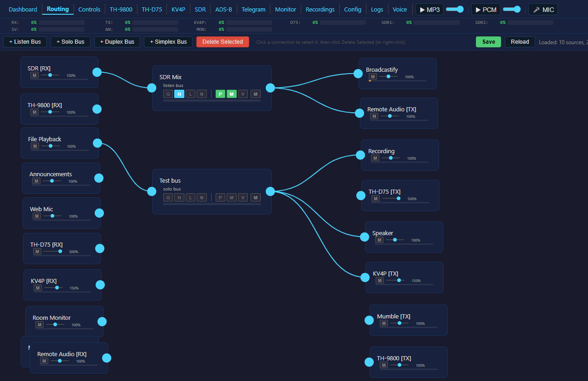Add a new Simplex Bus
Viewport: 588px width, 381px height.
[168, 42]
